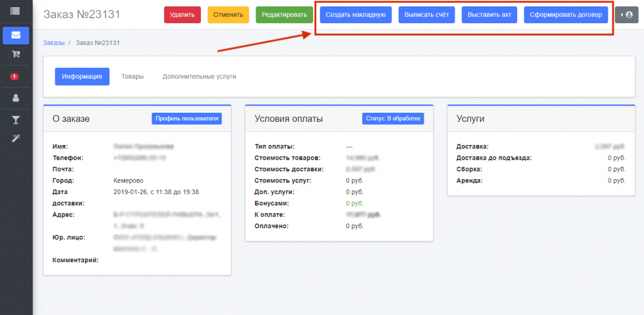Open the red notification badge showing 1
The width and height of the screenshot is (644, 315).
tap(14, 77)
